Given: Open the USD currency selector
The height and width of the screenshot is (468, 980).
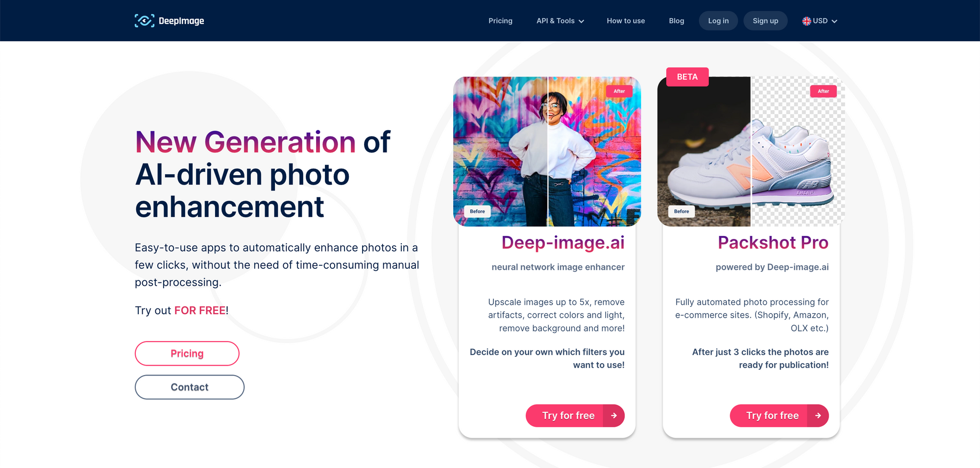Looking at the screenshot, I should (x=820, y=21).
